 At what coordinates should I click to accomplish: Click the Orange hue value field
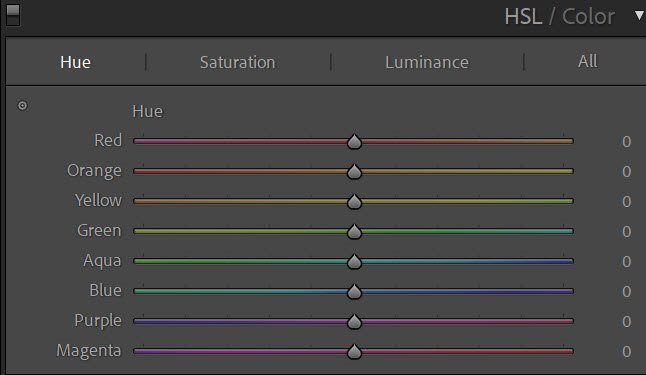626,171
